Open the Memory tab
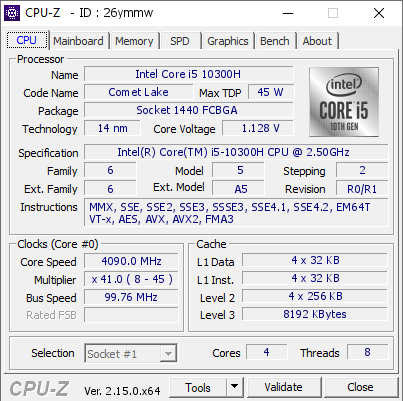The height and width of the screenshot is (401, 403). (x=134, y=41)
